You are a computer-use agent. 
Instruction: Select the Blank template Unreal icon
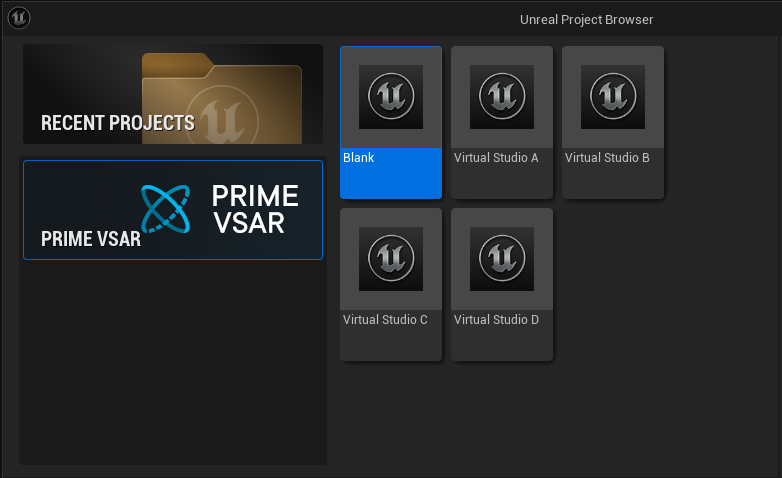pos(391,97)
